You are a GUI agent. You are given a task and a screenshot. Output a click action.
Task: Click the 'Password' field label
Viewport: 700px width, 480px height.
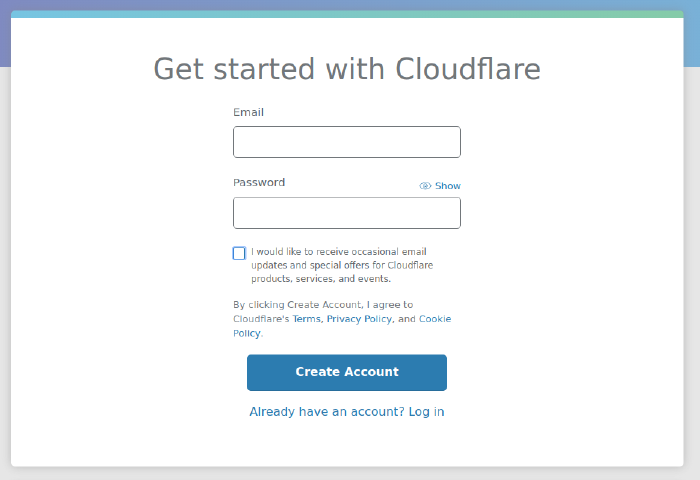pos(259,182)
